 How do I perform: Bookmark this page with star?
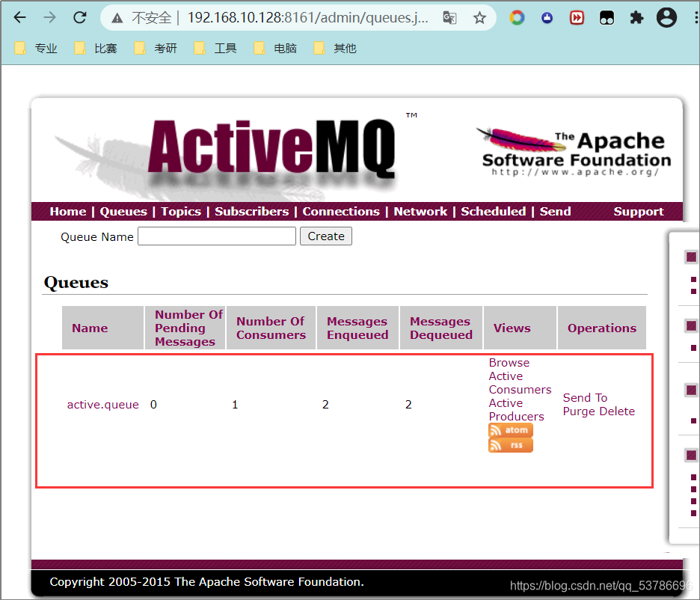pos(479,17)
